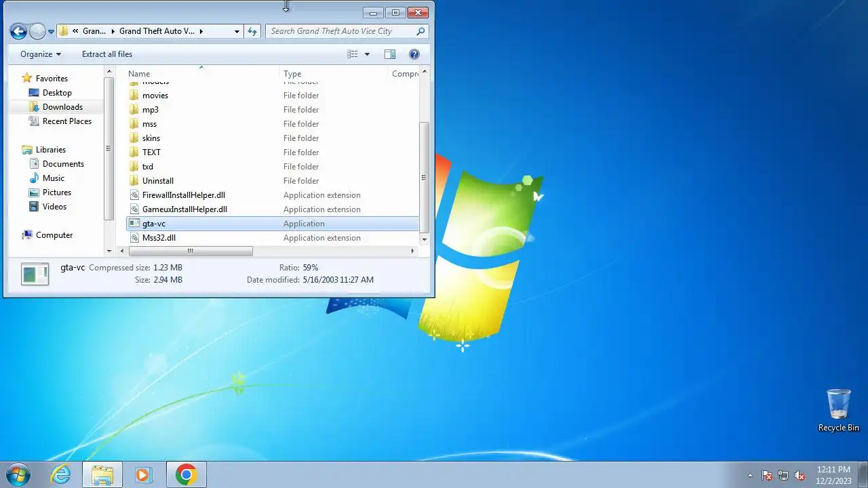Show hidden breadcrumb locations chevron
The width and height of the screenshot is (868, 488).
point(75,31)
